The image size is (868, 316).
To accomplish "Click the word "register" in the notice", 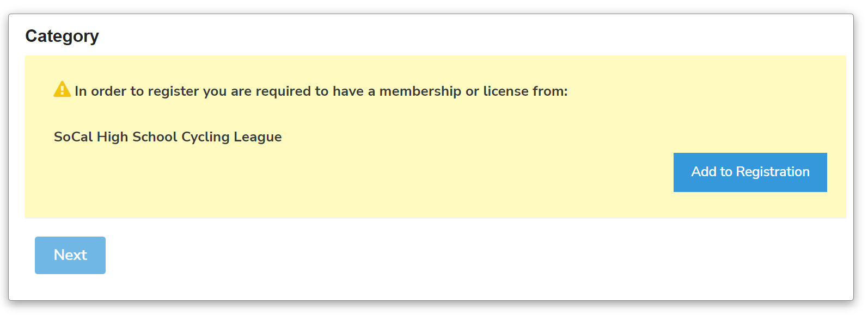I will pyautogui.click(x=173, y=91).
